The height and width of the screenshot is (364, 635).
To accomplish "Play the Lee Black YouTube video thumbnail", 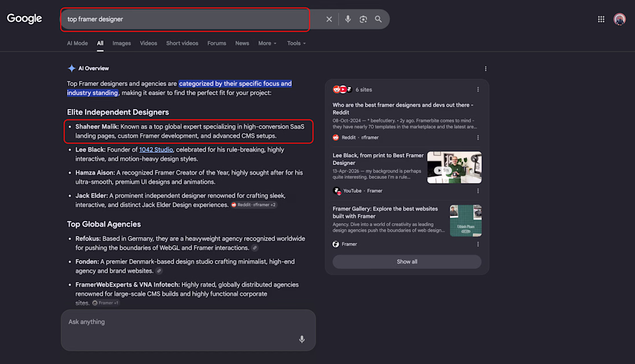I will (454, 167).
